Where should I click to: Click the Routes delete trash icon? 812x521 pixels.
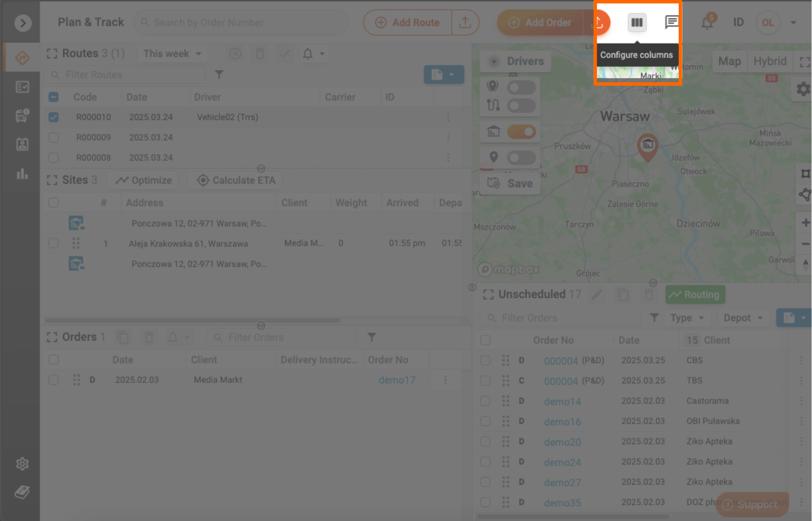[260, 54]
